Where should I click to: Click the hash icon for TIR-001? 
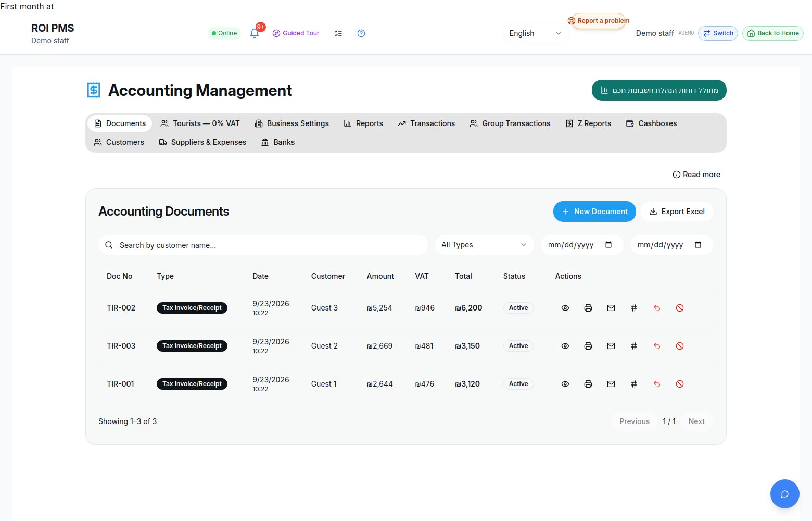(634, 384)
